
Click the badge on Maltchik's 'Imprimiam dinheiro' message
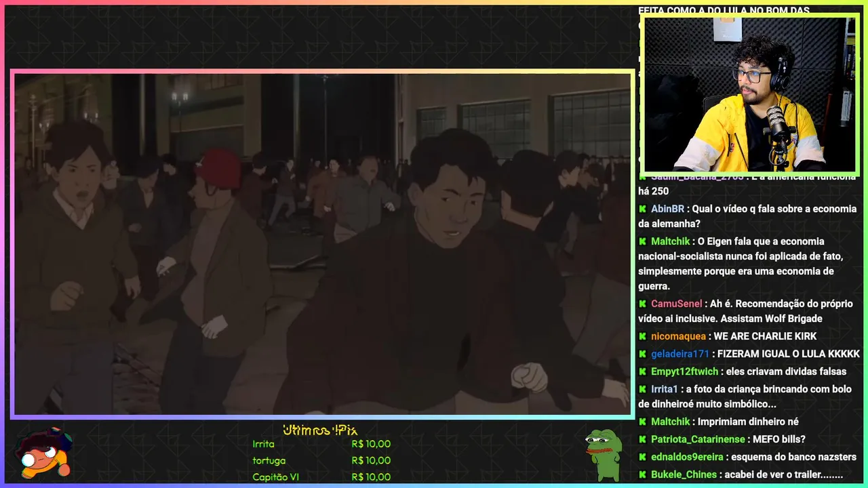(642, 422)
